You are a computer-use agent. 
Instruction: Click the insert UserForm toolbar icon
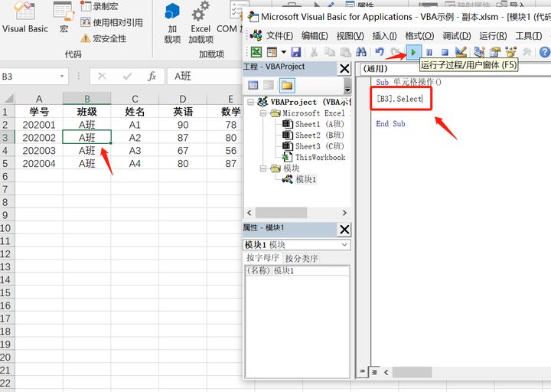click(272, 52)
